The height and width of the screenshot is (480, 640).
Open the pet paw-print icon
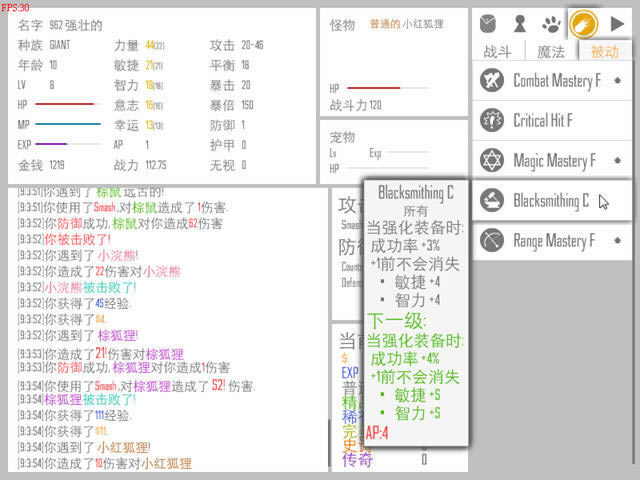point(550,23)
